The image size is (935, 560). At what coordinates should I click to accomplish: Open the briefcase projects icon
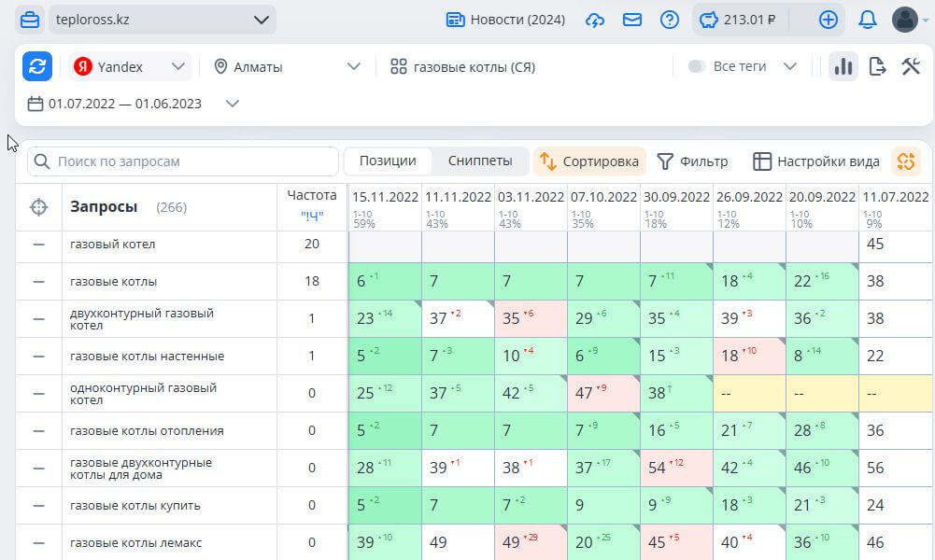tap(30, 20)
